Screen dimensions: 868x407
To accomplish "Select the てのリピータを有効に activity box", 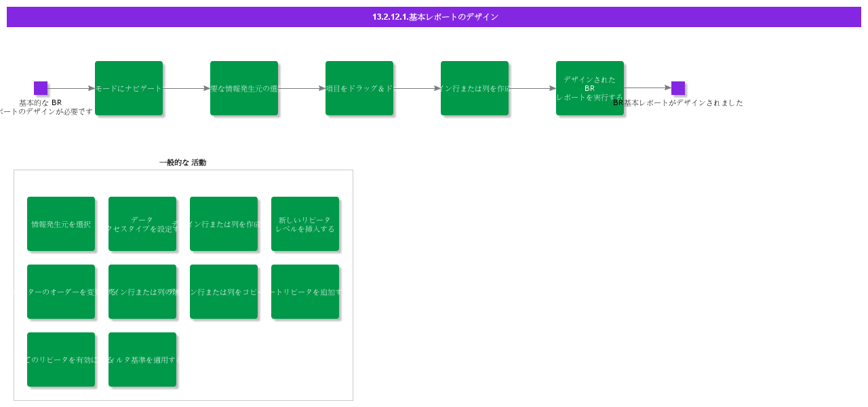I will (x=61, y=360).
